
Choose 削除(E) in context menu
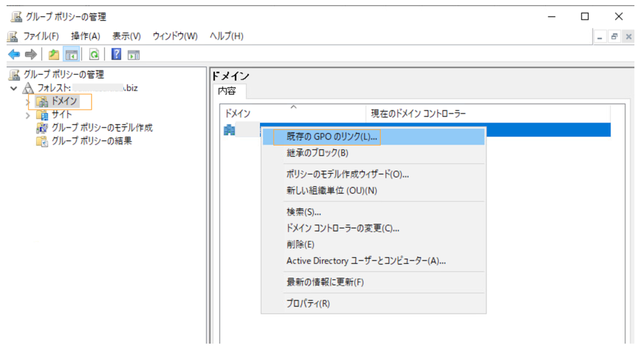tap(374, 245)
